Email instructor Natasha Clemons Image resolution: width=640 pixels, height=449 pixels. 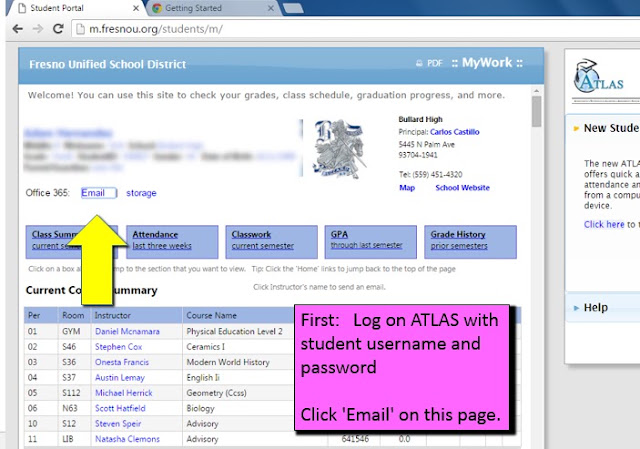point(127,439)
